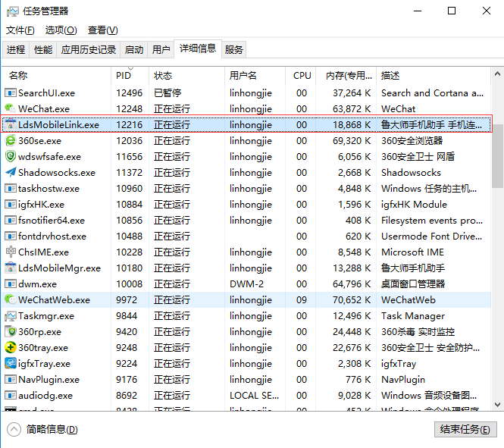Click the 已暂停 status of SearchUI.exe

tap(167, 93)
